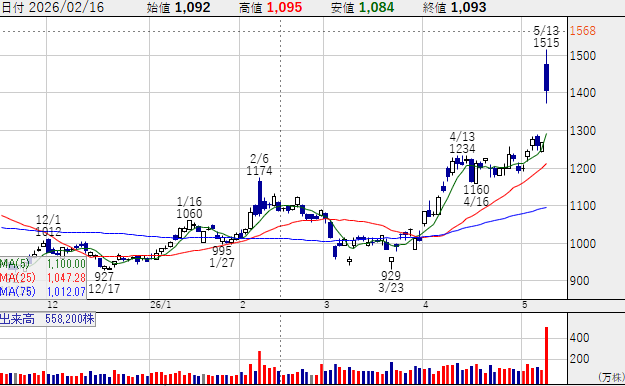Click the 1500 price axis label
This screenshot has width=625, height=386.
(583, 55)
